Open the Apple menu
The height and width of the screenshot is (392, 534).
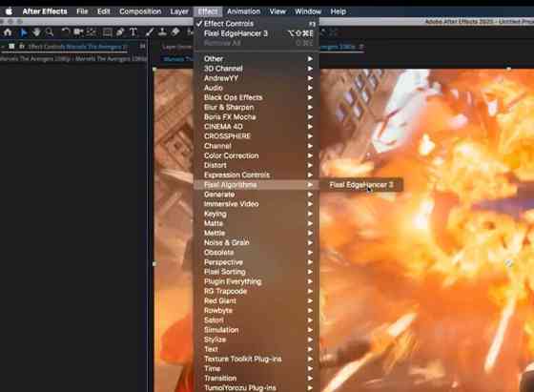click(x=9, y=11)
